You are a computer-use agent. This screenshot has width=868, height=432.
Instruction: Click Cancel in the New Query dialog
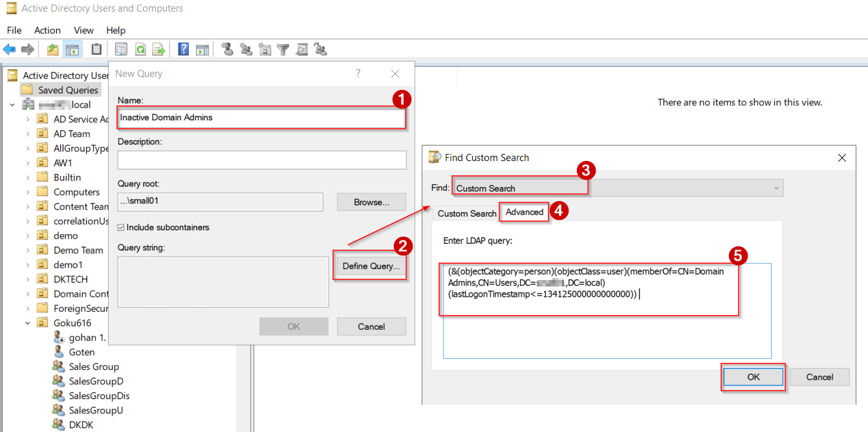pos(371,327)
